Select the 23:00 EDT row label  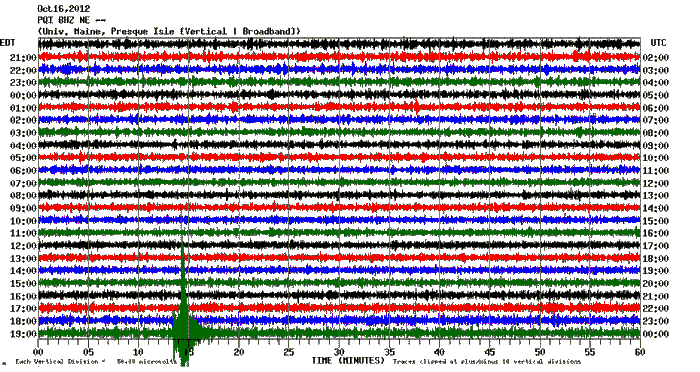pyautogui.click(x=23, y=83)
